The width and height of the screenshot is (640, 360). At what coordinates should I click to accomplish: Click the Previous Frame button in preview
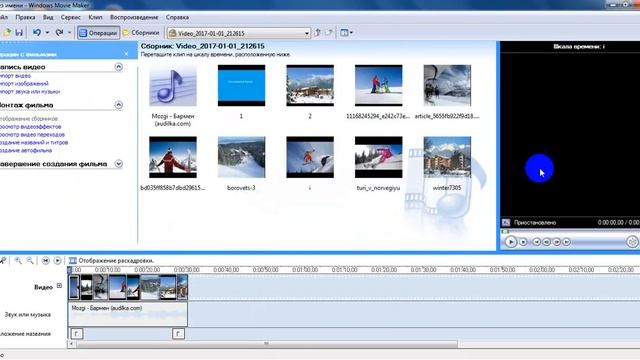coord(547,242)
